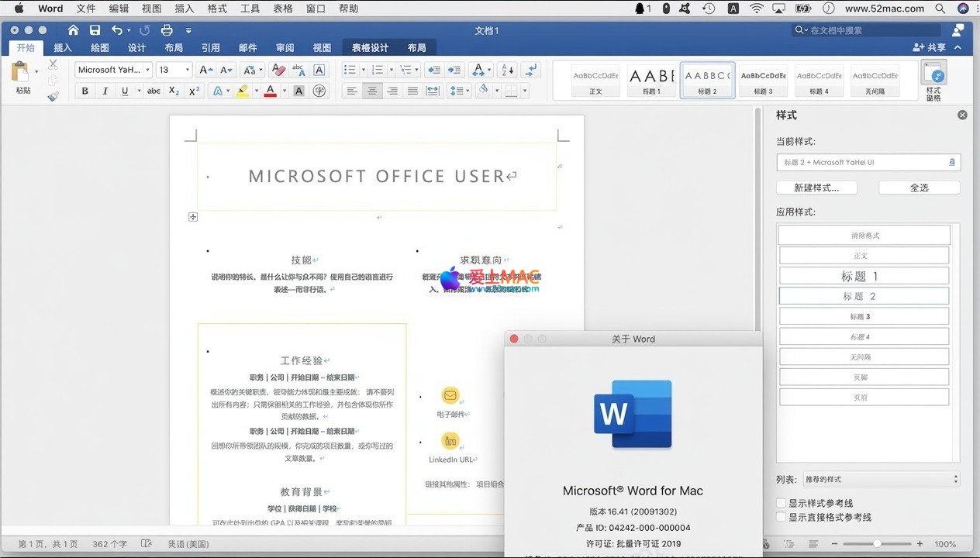
Task: Center-align text using the alignment icon
Action: tap(372, 91)
